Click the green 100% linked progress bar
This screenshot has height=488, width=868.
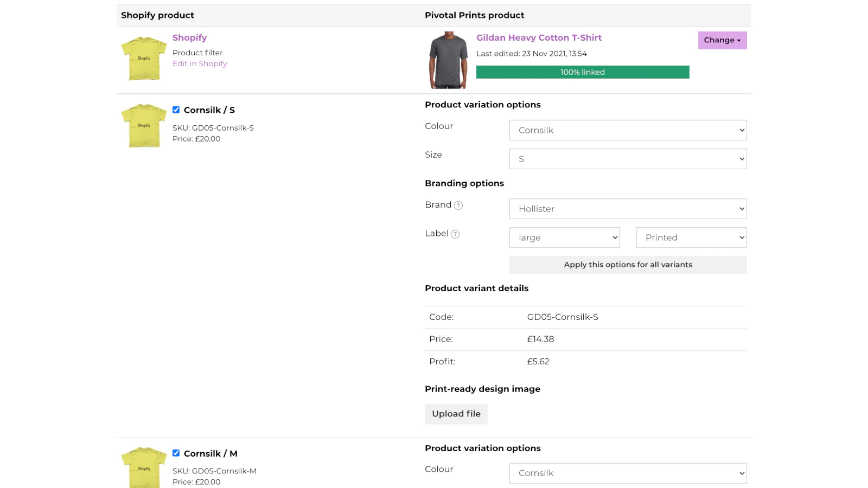coord(583,72)
